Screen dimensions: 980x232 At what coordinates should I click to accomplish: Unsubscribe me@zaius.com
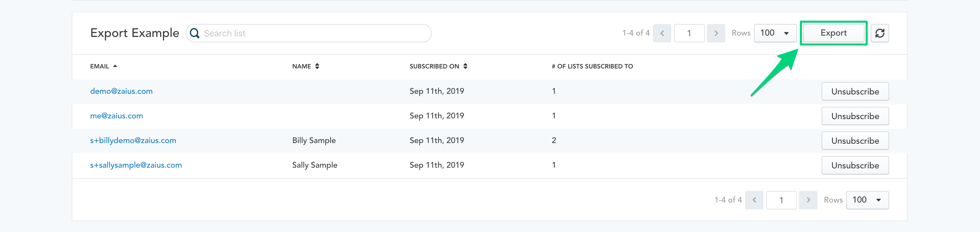click(x=855, y=116)
